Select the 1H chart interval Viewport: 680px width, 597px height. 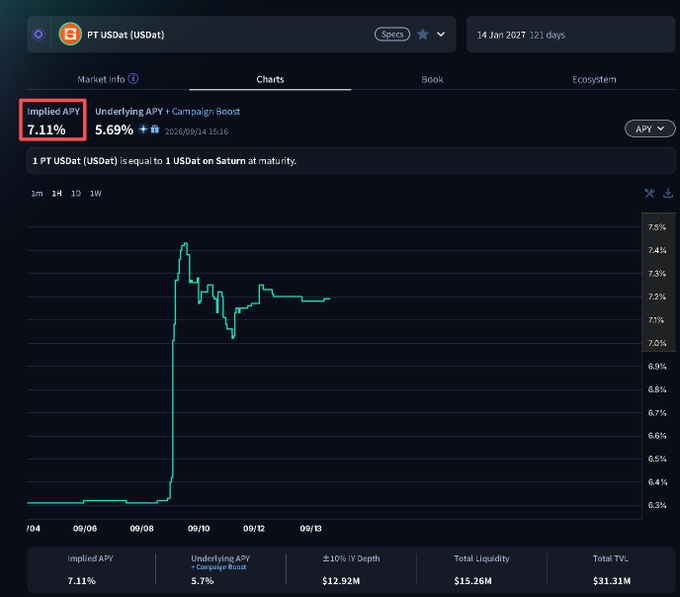point(57,193)
